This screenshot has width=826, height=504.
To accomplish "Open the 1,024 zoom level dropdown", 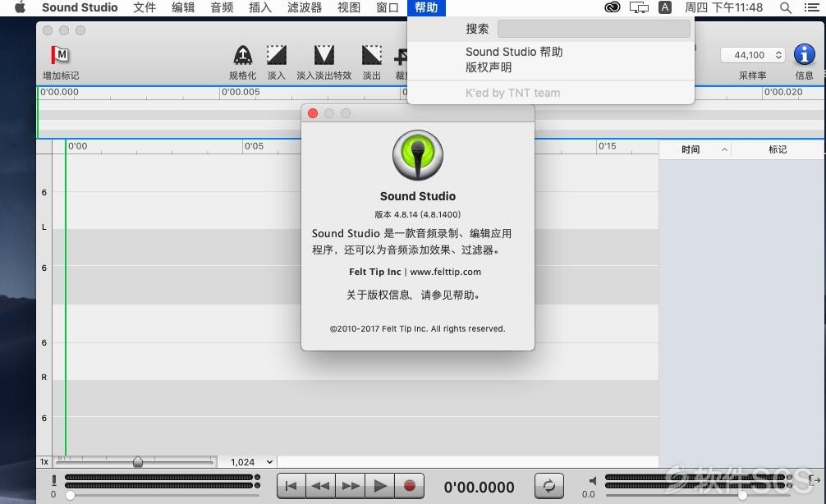I will tap(252, 462).
